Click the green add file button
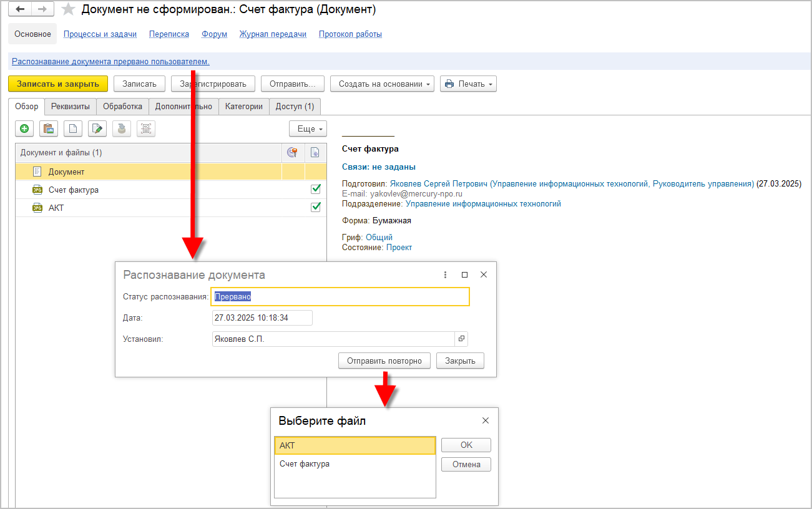Screen dimensions: 812x509 [x=24, y=129]
